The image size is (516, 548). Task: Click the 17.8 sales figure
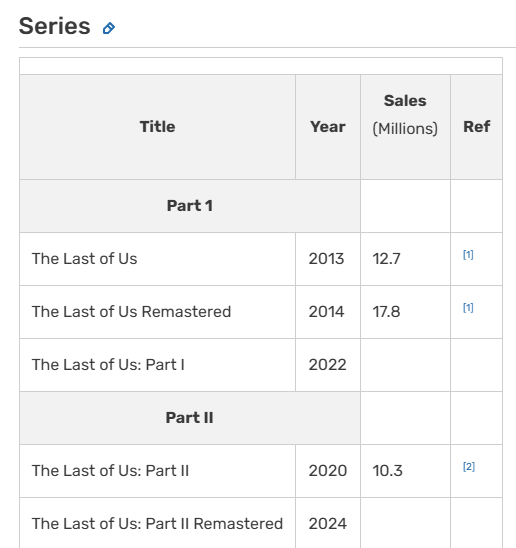click(386, 312)
